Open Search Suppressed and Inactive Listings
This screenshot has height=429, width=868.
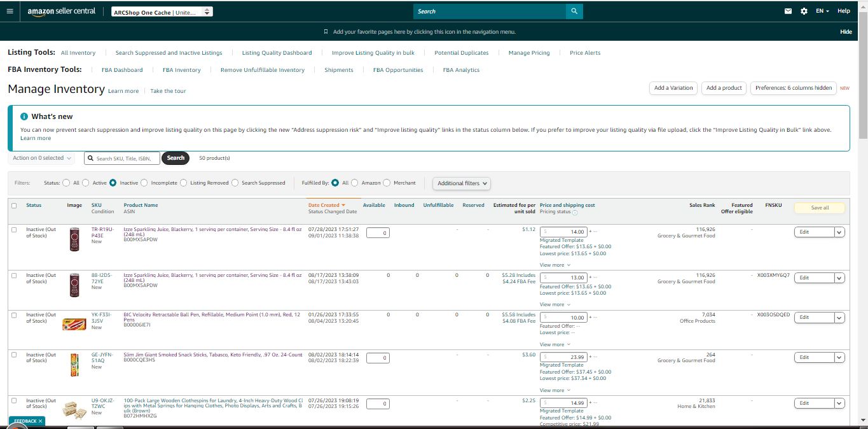pyautogui.click(x=169, y=53)
